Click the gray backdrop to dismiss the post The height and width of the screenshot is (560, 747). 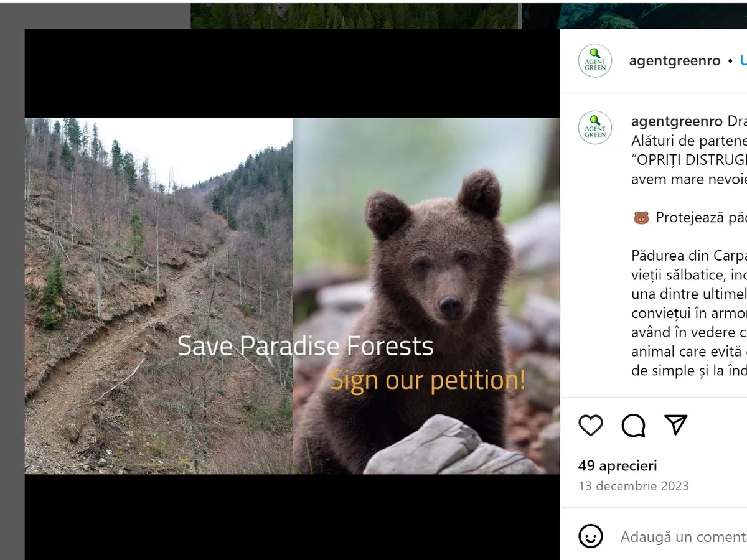tap(11, 280)
